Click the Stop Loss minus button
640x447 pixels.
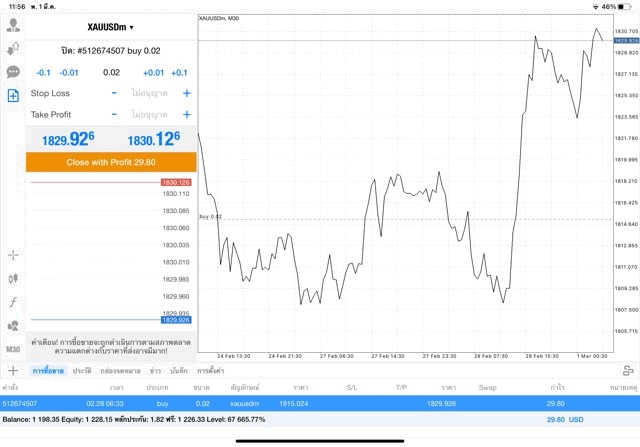coord(114,93)
